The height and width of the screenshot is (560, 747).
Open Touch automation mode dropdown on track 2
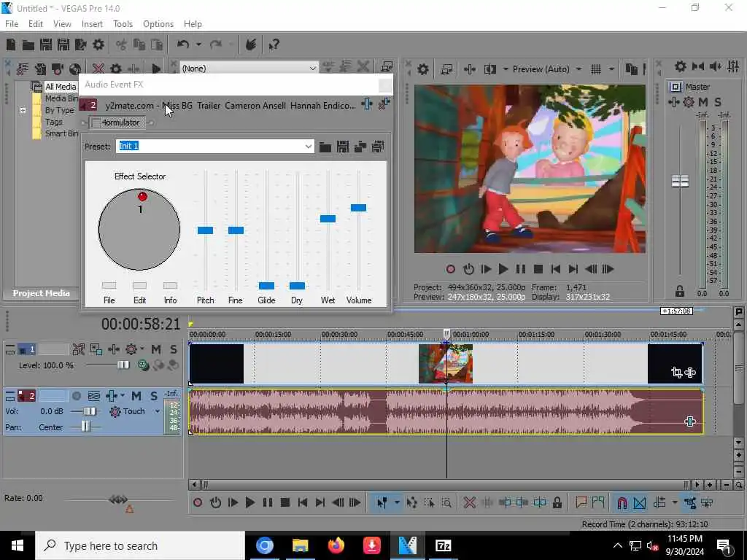coord(158,411)
